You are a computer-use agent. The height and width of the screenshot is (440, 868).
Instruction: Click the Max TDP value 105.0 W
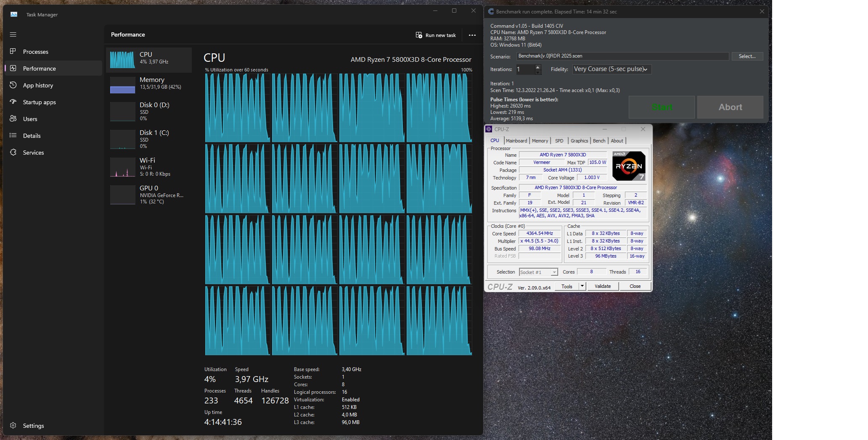click(x=597, y=163)
